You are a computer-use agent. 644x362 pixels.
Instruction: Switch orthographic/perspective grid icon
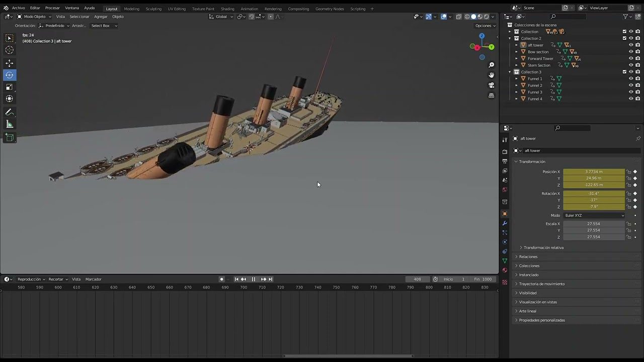click(492, 95)
